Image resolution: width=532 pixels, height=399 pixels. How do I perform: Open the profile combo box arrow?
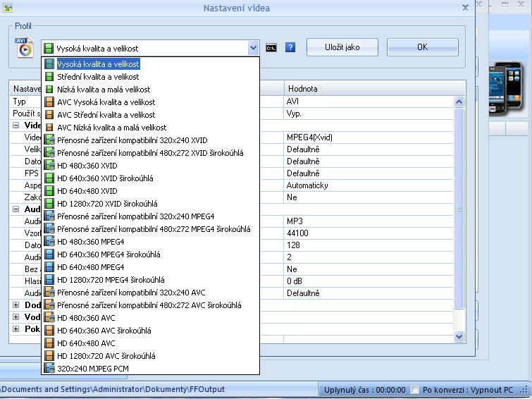click(254, 48)
